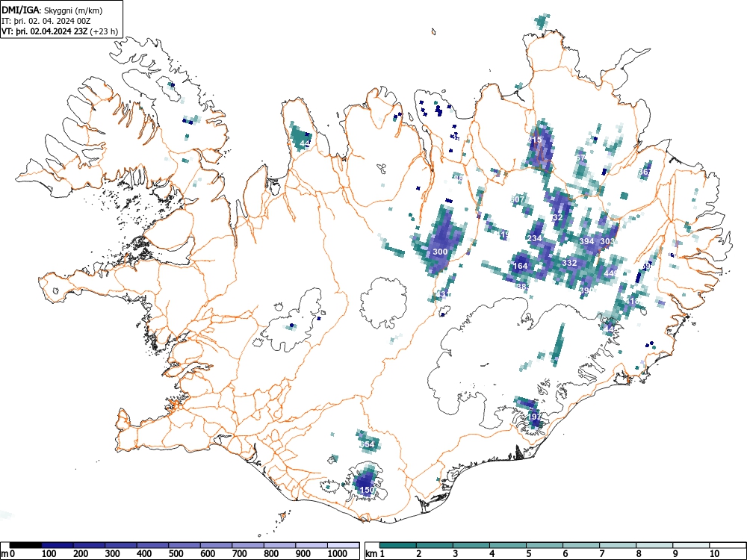Select the 'IT: þri. 02. 04. 2024 00Z' line
Viewport: 747px width, 560px height.
pos(46,22)
